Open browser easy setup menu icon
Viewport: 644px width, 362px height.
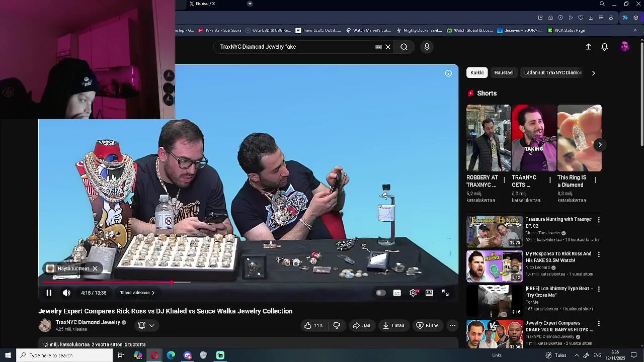click(x=601, y=18)
